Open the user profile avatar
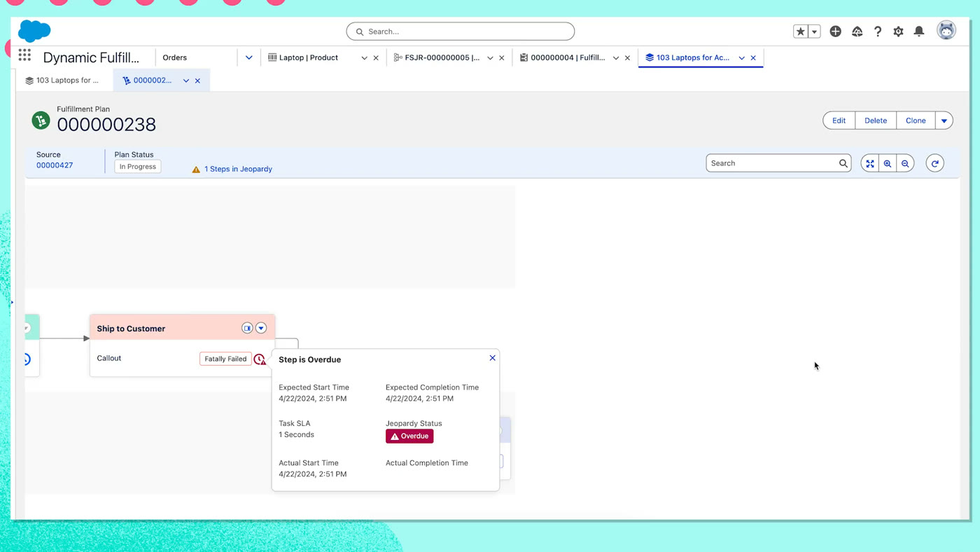The height and width of the screenshot is (552, 980). [946, 30]
